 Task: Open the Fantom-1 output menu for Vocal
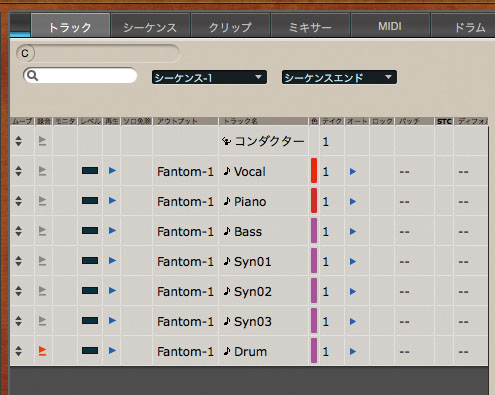pos(185,172)
